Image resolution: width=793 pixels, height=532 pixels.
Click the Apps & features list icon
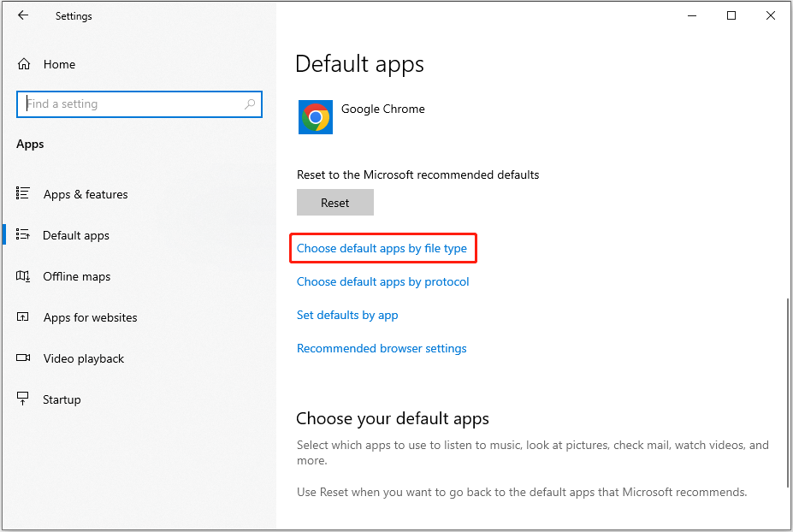point(23,193)
